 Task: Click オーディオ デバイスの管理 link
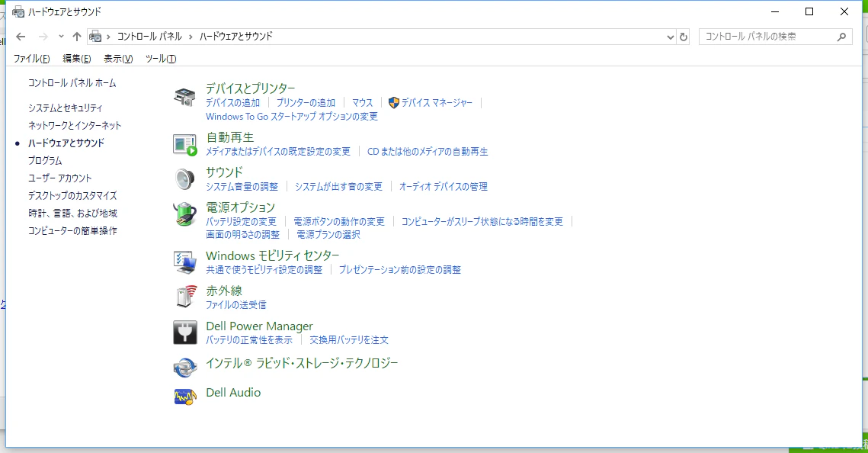click(x=444, y=187)
